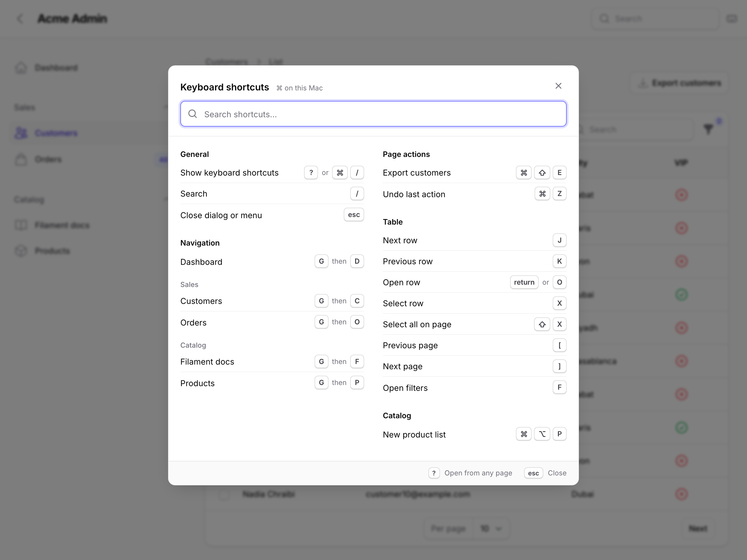Click the 'Export customers' shortcut label in the dialog
This screenshot has width=747, height=560.
pyautogui.click(x=417, y=173)
